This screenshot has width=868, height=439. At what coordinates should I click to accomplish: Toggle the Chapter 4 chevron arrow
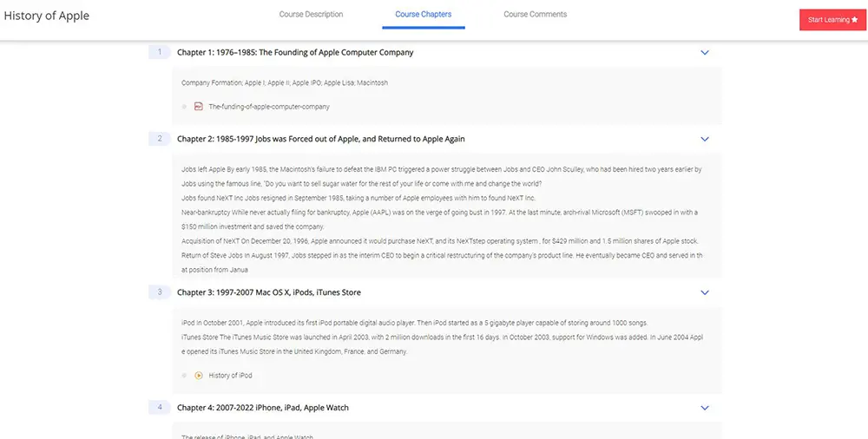tap(705, 408)
